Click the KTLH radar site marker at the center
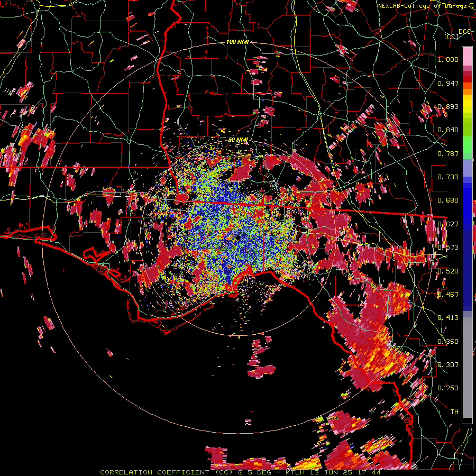 pos(237,237)
